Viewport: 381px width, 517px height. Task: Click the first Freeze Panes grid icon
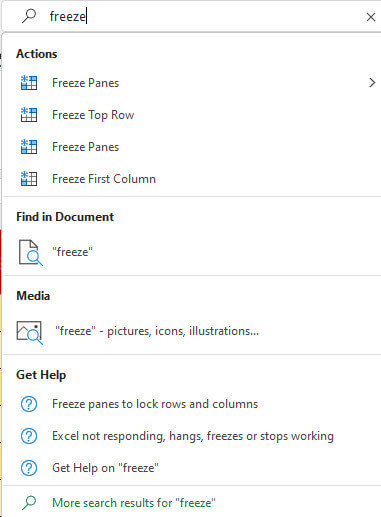pos(29,83)
